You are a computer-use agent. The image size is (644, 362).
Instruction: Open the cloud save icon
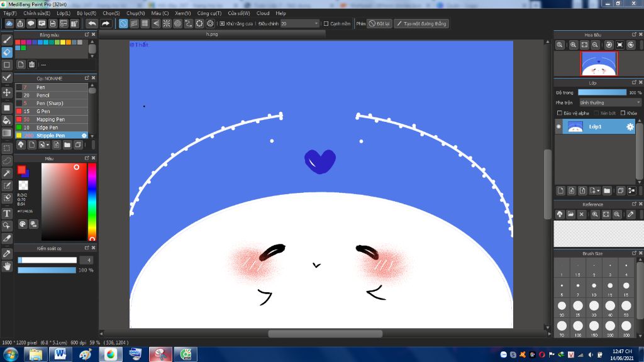[x=9, y=23]
